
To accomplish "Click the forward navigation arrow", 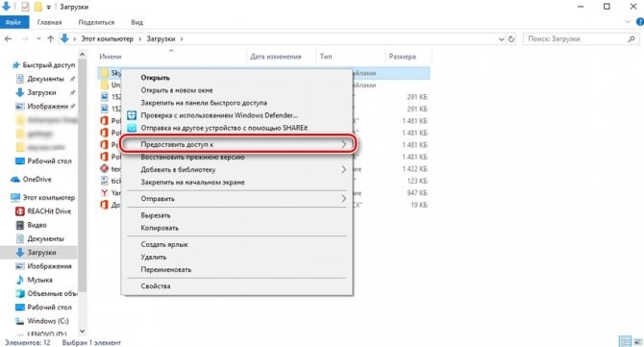I will point(25,39).
